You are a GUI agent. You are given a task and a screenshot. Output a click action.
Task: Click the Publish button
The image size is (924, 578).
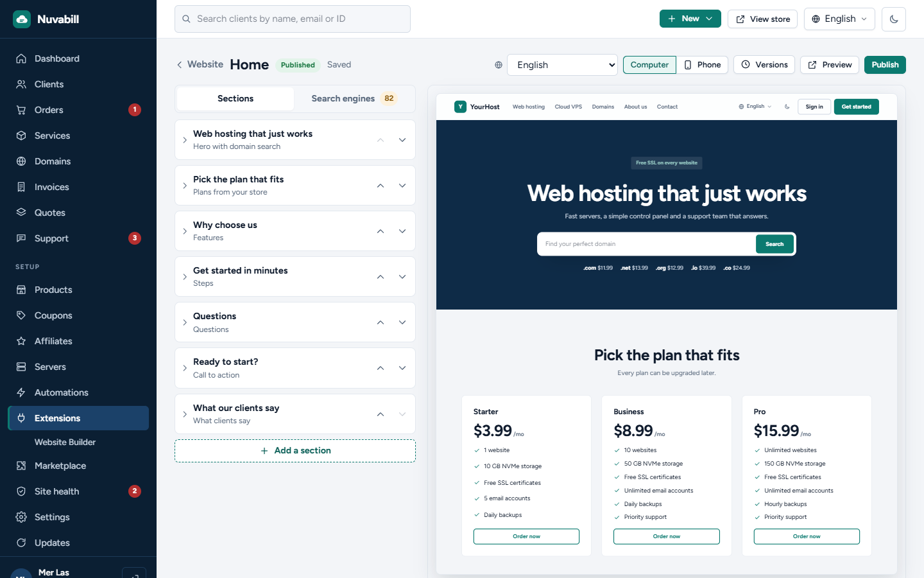click(x=885, y=65)
